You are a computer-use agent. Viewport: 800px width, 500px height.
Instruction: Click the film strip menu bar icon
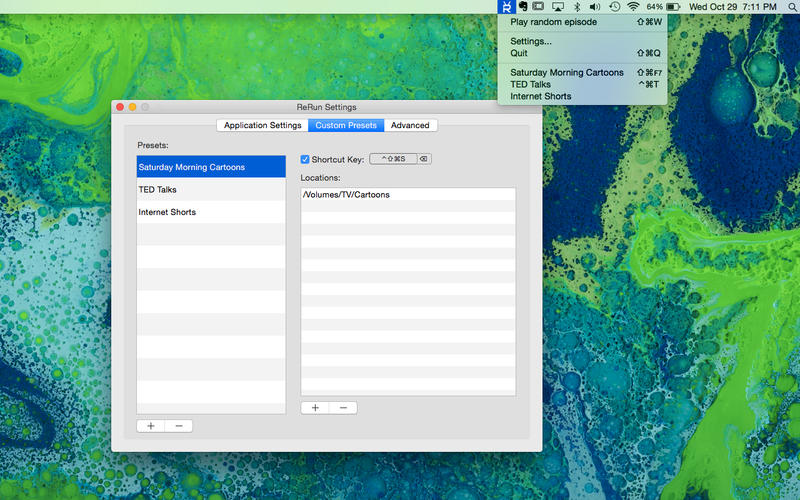tap(538, 7)
